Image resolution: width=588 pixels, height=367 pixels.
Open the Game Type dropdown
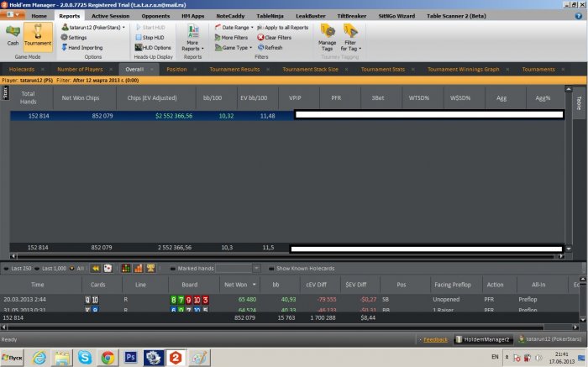coord(234,48)
